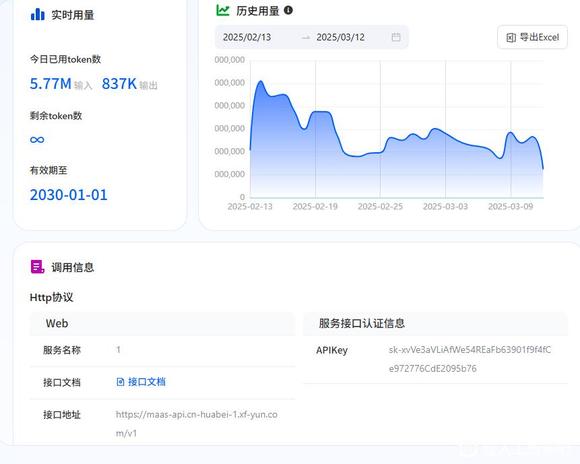
Task: Click the 剩余token数 label
Action: pyautogui.click(x=56, y=116)
